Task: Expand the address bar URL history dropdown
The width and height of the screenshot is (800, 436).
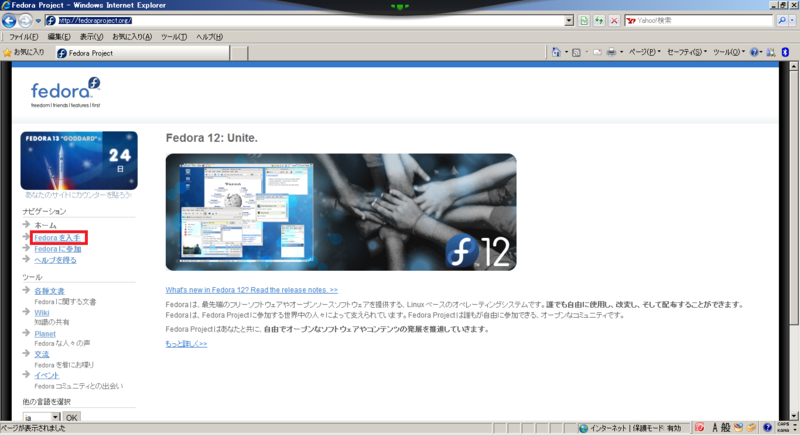Action: [x=569, y=20]
